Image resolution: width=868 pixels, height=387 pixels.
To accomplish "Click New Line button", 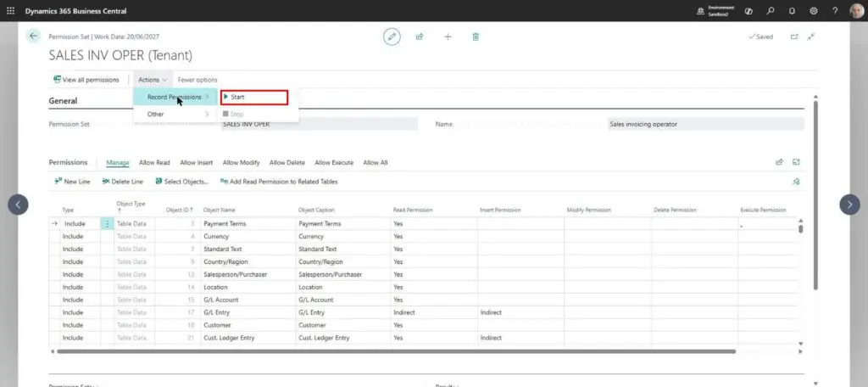I will click(x=73, y=182).
